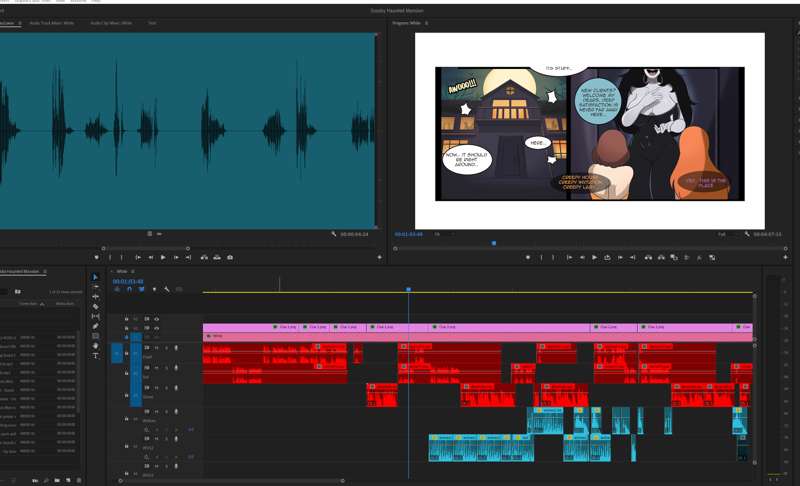Play the Source monitor clip
Image resolution: width=800 pixels, height=486 pixels.
pos(163,258)
